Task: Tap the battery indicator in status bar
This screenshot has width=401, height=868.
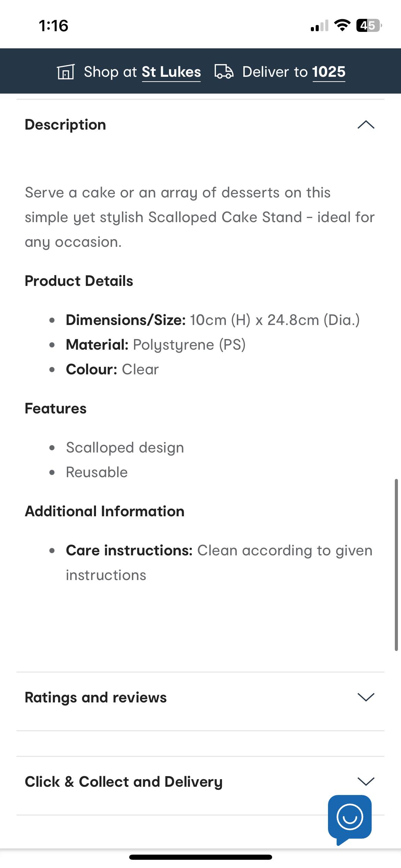Action: point(369,25)
